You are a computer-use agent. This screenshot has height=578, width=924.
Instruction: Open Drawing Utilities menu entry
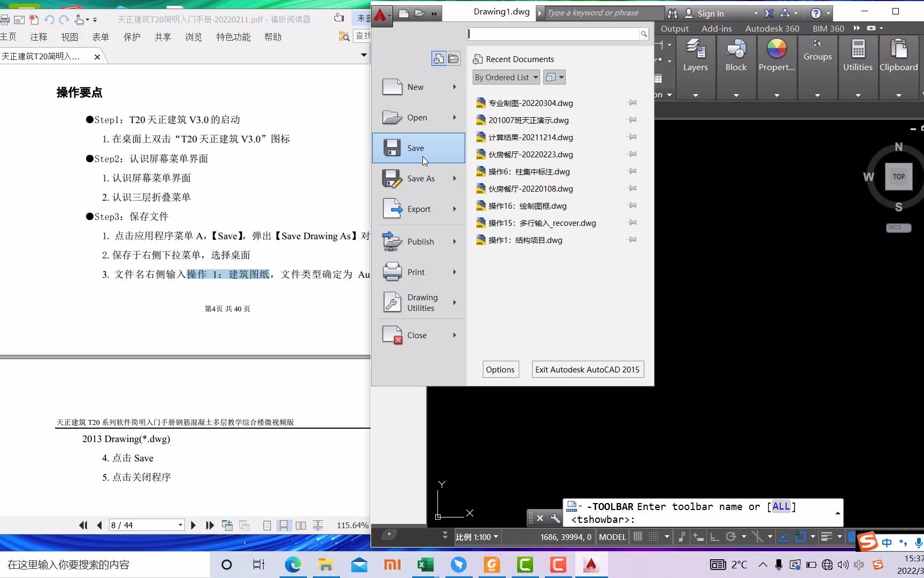[419, 303]
